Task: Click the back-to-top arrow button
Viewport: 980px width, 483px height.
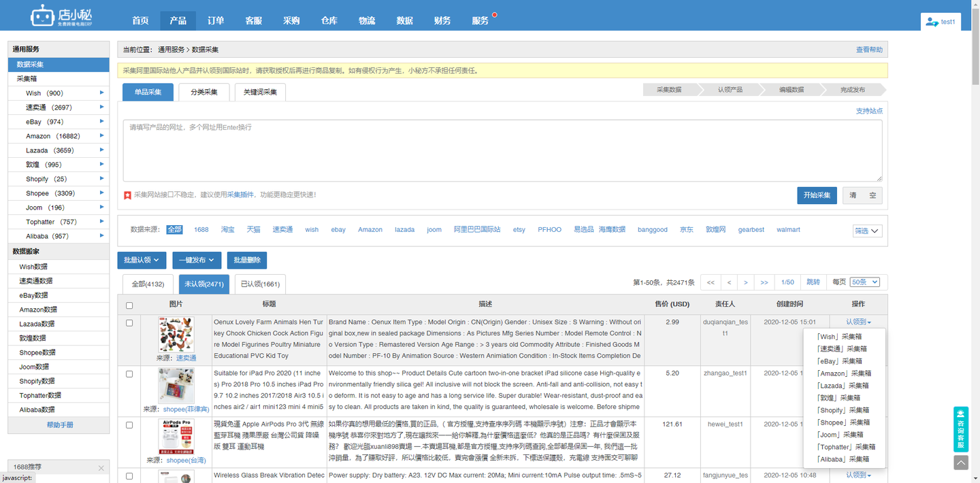Action: point(961,462)
